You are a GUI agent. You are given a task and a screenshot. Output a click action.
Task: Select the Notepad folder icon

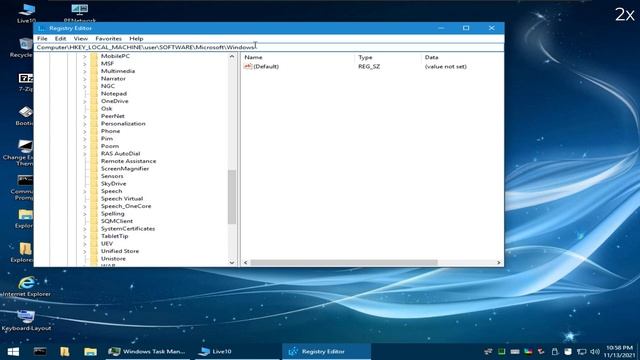coord(94,93)
